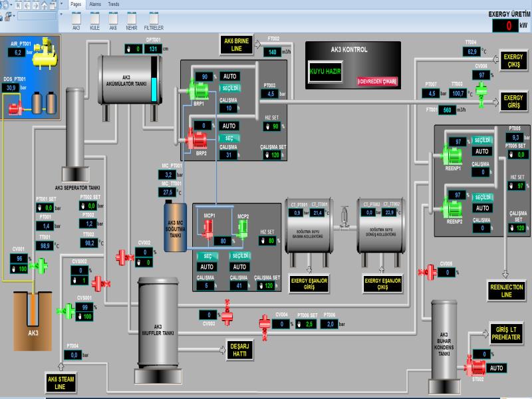
Task: Open the red CV002 control valve
Action: coord(124,257)
